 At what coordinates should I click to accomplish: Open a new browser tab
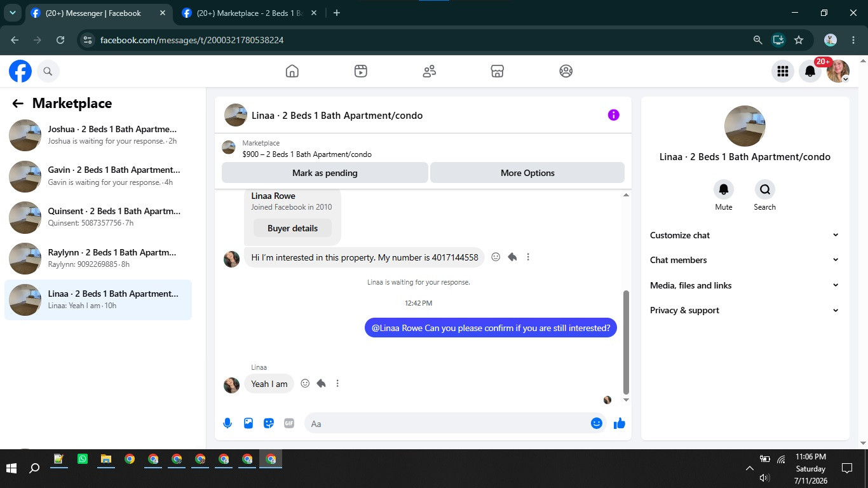coord(337,13)
